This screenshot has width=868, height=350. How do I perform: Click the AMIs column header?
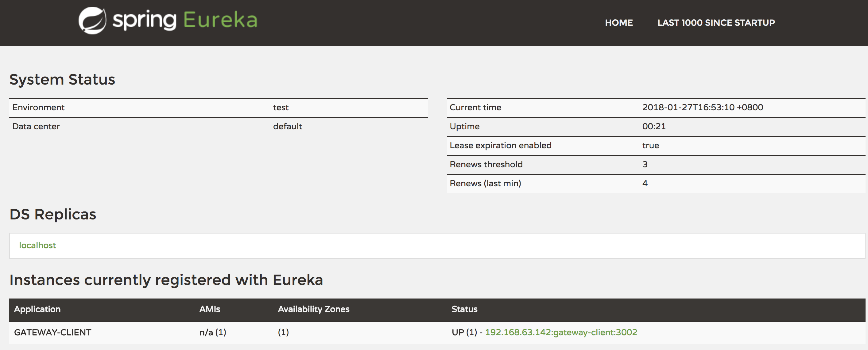tap(209, 309)
